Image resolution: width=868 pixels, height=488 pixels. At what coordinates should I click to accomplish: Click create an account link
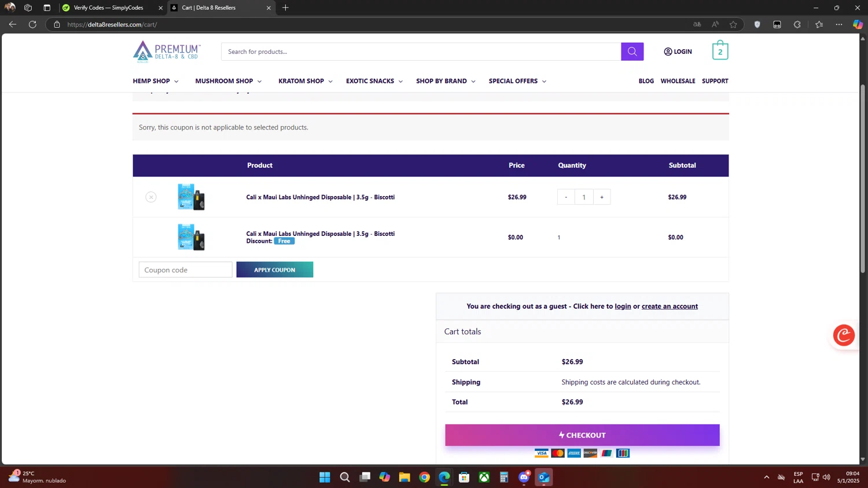click(x=670, y=306)
